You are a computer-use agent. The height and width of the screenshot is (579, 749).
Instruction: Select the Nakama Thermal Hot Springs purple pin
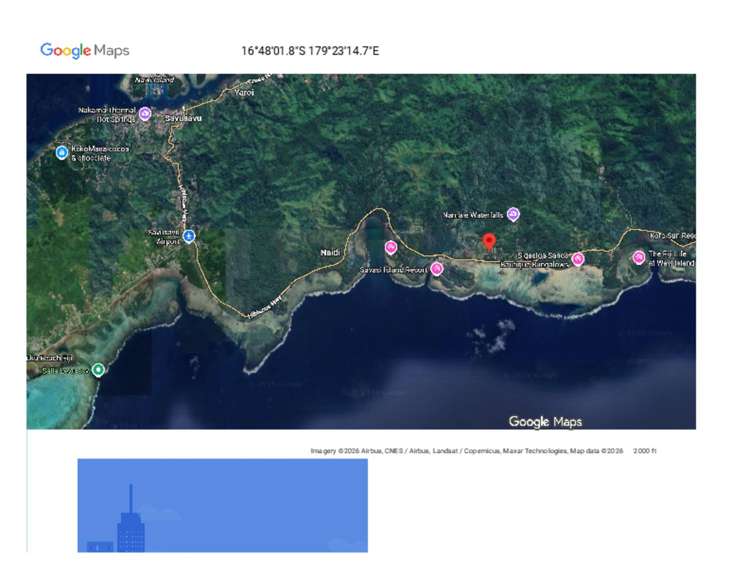point(145,114)
